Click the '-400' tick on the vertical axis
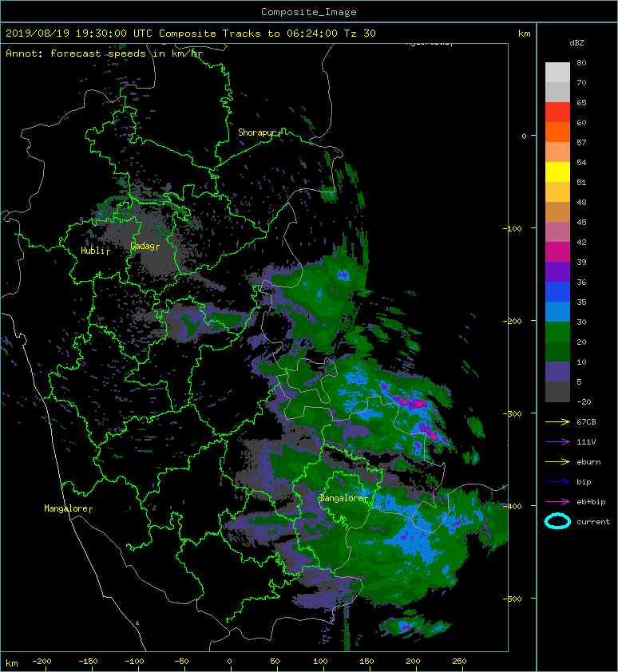This screenshot has width=618, height=672. tap(512, 506)
